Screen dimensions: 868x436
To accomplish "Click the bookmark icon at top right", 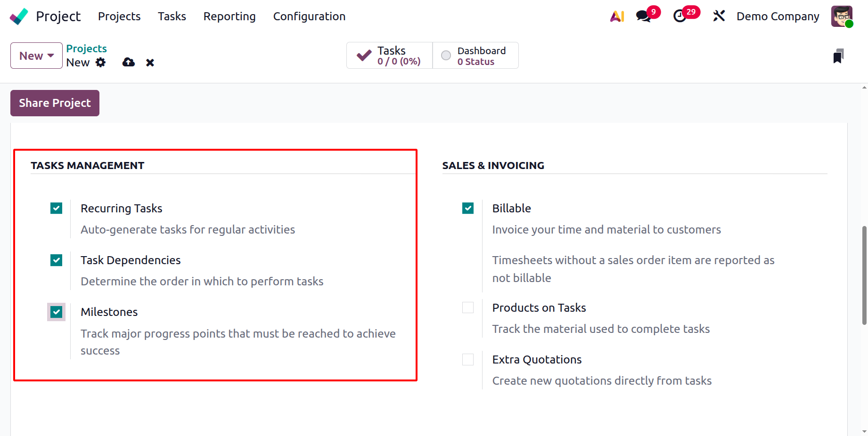I will coord(838,56).
